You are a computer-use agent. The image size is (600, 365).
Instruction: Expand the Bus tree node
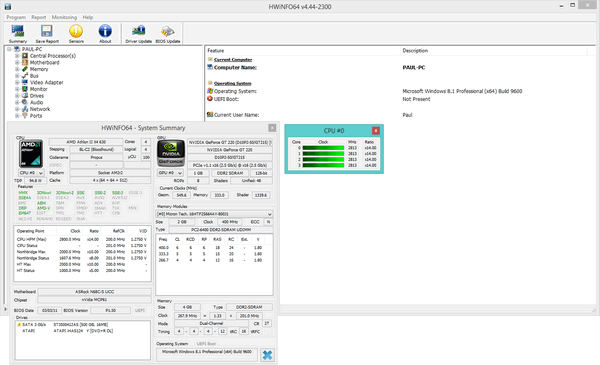pos(17,76)
